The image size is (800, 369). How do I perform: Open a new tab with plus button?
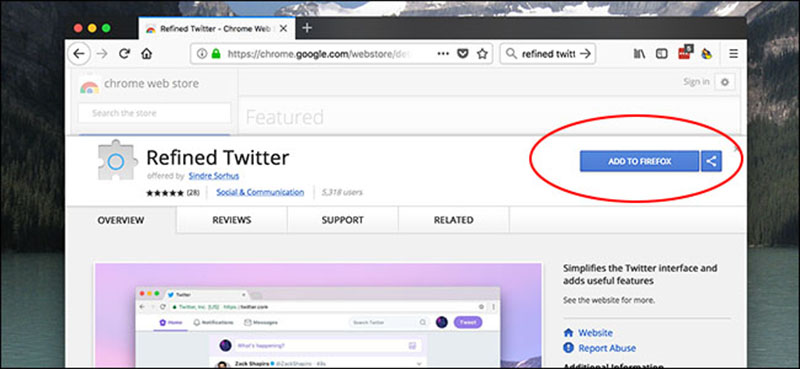[x=307, y=28]
